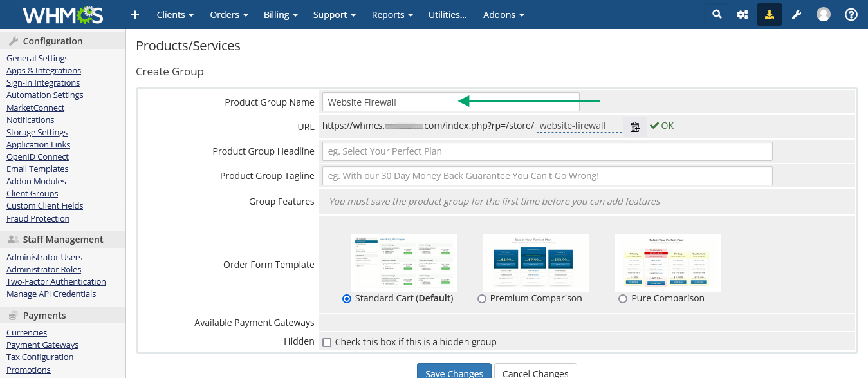This screenshot has height=378, width=868.
Task: Open the user account avatar
Action: (824, 14)
